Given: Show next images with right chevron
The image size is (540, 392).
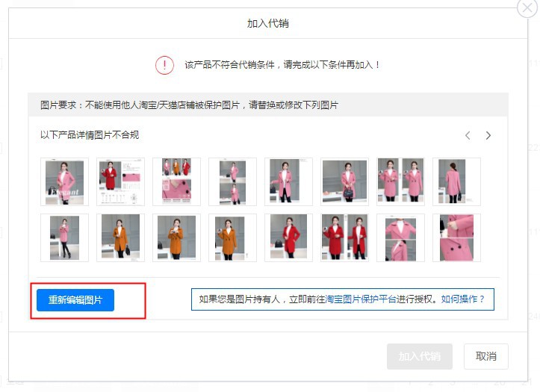Looking at the screenshot, I should pyautogui.click(x=488, y=135).
